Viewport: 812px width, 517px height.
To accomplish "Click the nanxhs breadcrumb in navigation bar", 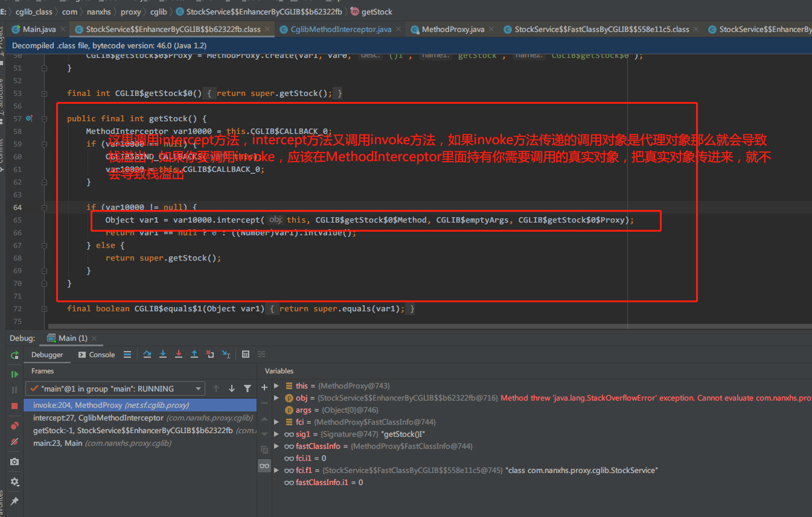I will point(100,11).
